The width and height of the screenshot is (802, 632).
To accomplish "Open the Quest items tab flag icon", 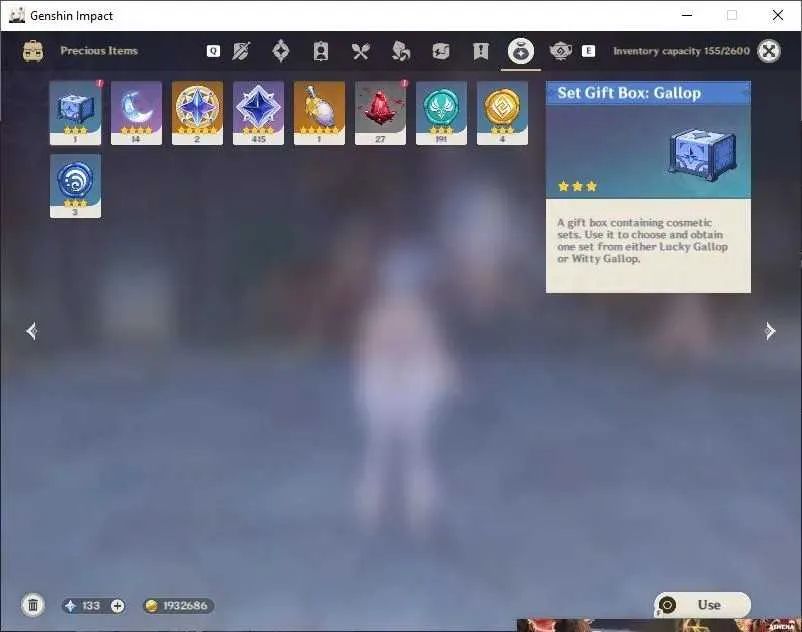I will [480, 51].
